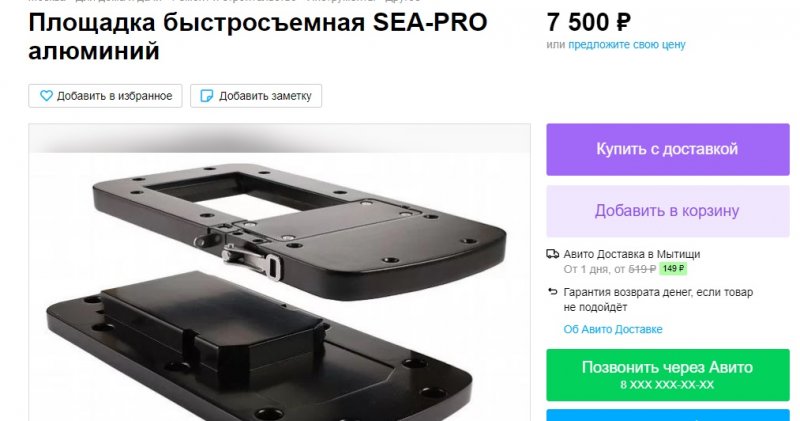Click 'Авито Доставка в Мытищи' text

click(632, 254)
